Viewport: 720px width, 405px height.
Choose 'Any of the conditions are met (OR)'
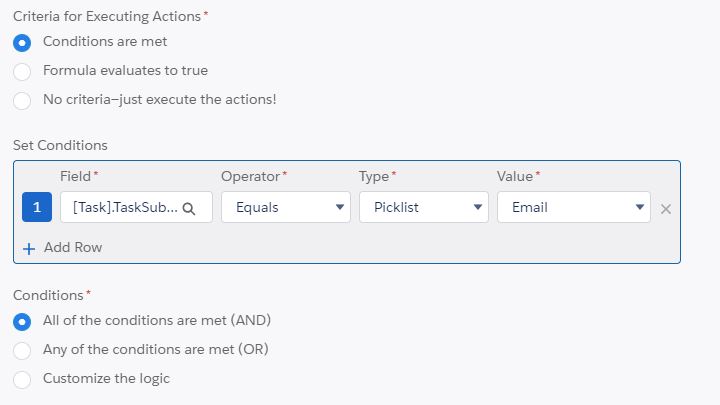pyautogui.click(x=22, y=350)
